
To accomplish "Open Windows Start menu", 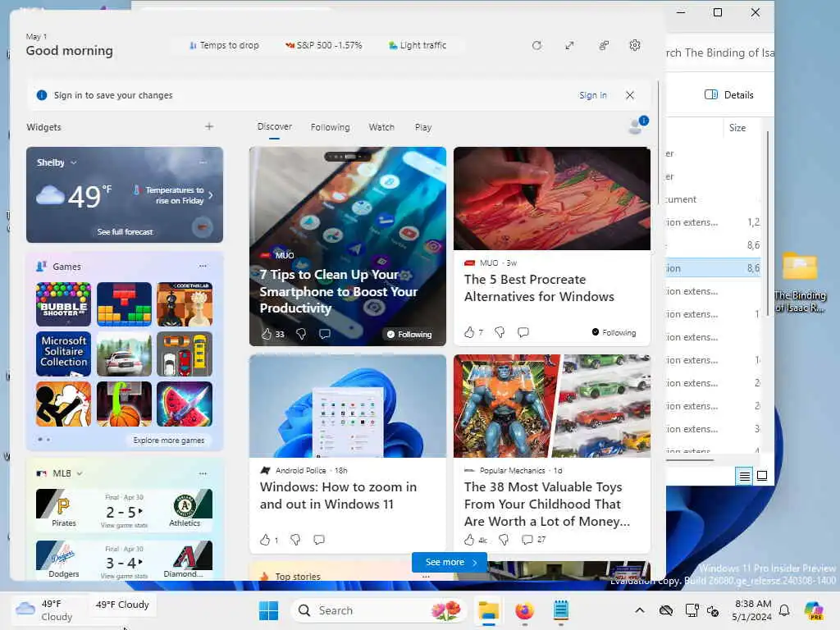I will (x=268, y=610).
